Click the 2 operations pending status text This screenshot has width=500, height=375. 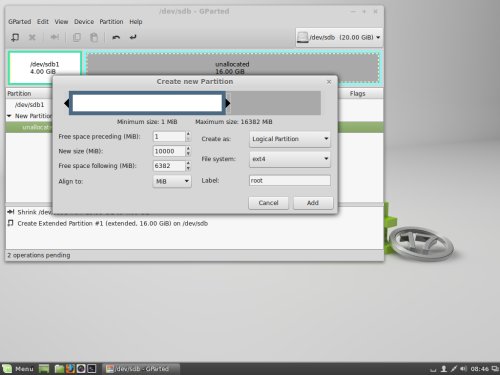pos(39,255)
